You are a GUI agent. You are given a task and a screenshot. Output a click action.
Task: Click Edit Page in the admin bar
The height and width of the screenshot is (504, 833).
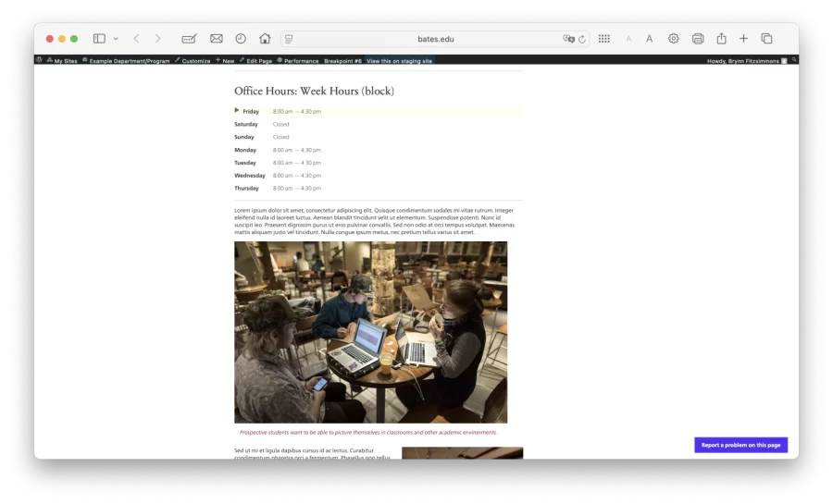(255, 60)
